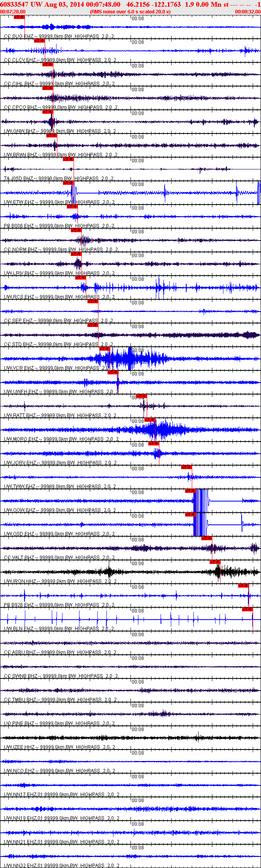The width and height of the screenshot is (261, 868).
Task: Click the red pick flag on UW OOW trace
Action: point(191,491)
